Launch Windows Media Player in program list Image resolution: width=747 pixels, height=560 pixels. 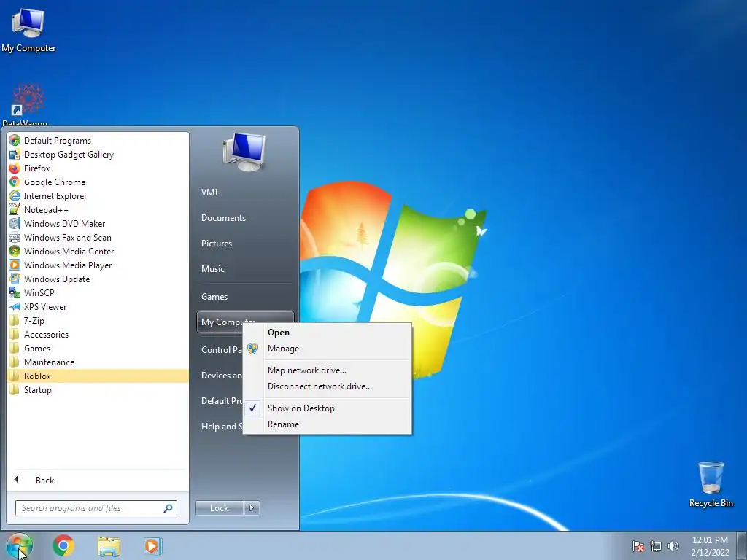[98, 265]
